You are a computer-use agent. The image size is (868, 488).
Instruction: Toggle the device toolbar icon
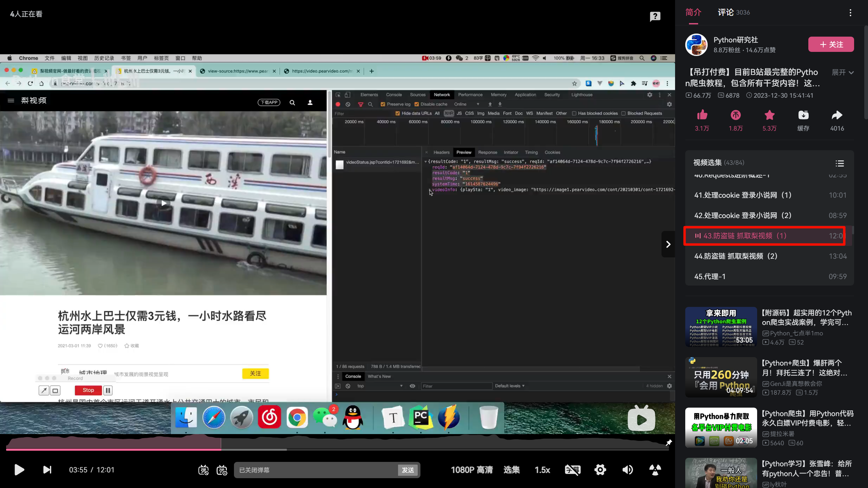point(348,95)
